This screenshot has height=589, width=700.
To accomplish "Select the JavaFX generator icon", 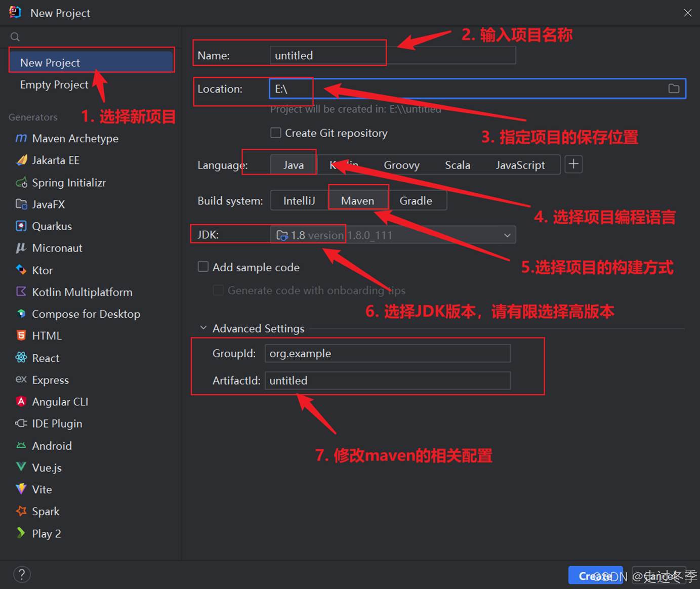I will click(21, 204).
